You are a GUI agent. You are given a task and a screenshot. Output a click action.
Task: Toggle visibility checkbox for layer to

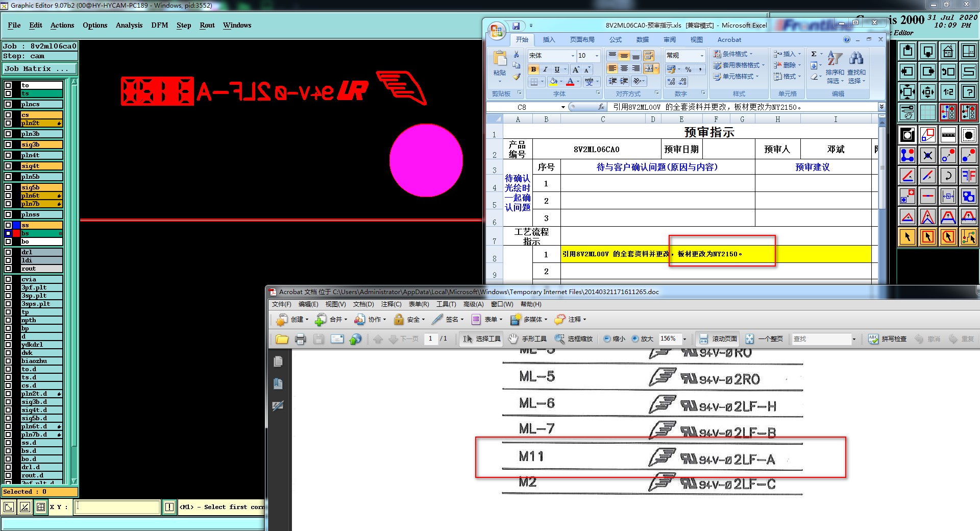(8, 85)
